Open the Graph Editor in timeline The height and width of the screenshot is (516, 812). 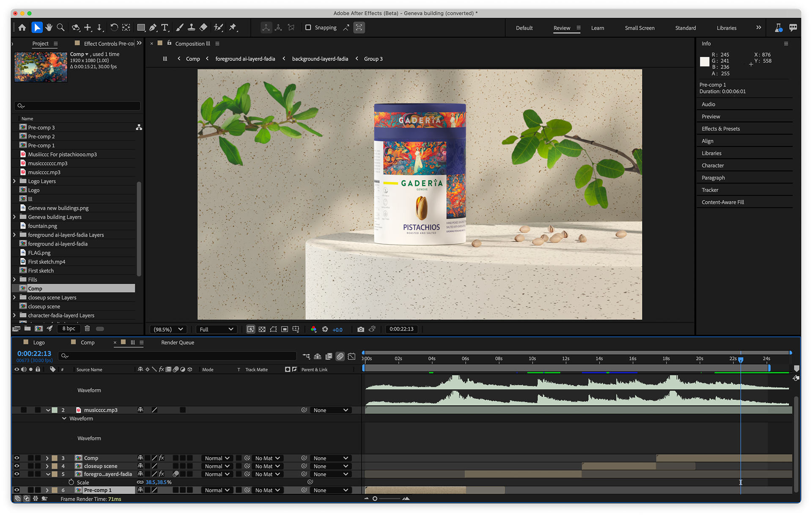pos(351,356)
